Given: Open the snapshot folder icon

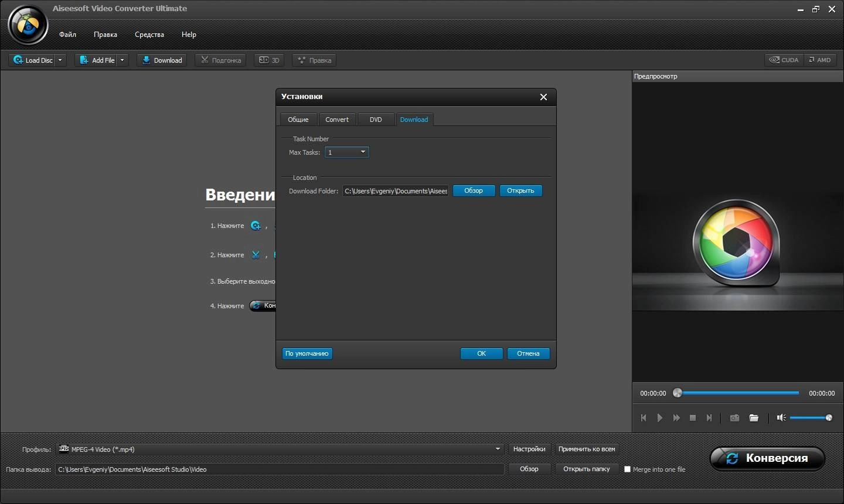Looking at the screenshot, I should tap(754, 418).
